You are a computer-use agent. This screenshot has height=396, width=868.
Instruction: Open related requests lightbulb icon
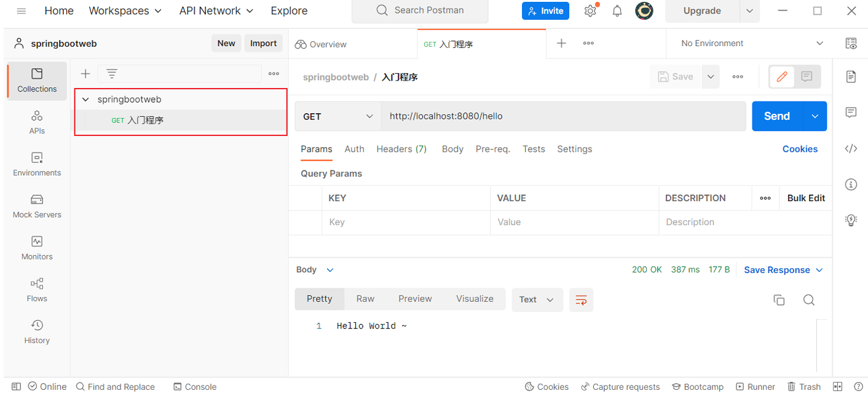tap(851, 220)
